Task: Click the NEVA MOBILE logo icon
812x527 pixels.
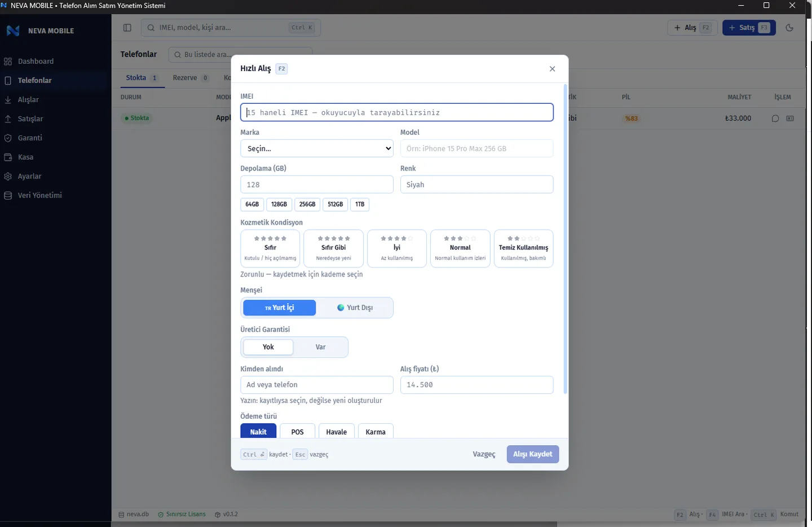Action: pos(13,30)
